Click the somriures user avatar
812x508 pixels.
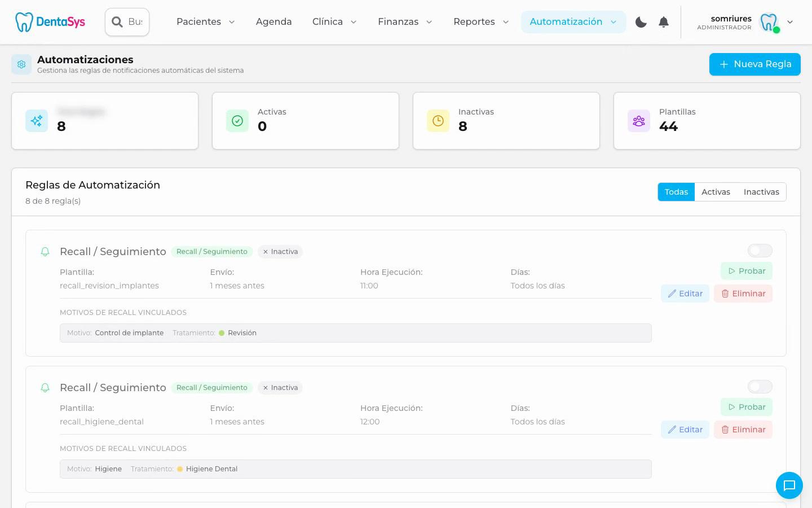[769, 22]
